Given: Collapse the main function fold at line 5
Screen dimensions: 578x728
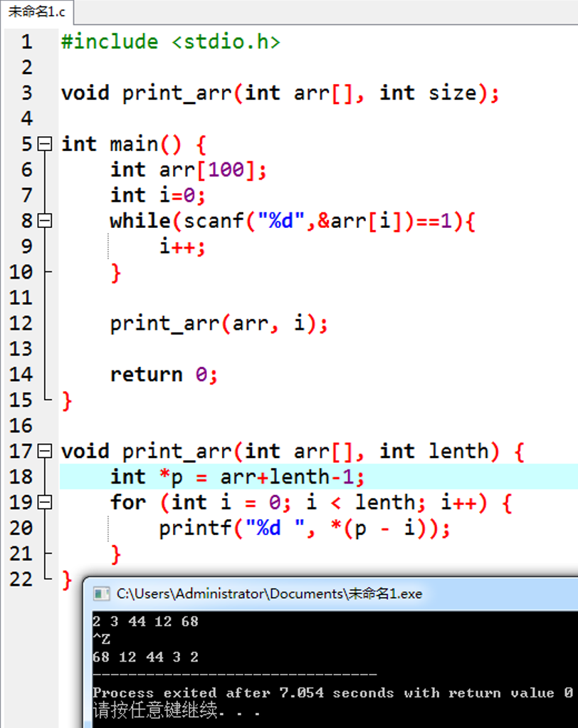Looking at the screenshot, I should pyautogui.click(x=45, y=144).
